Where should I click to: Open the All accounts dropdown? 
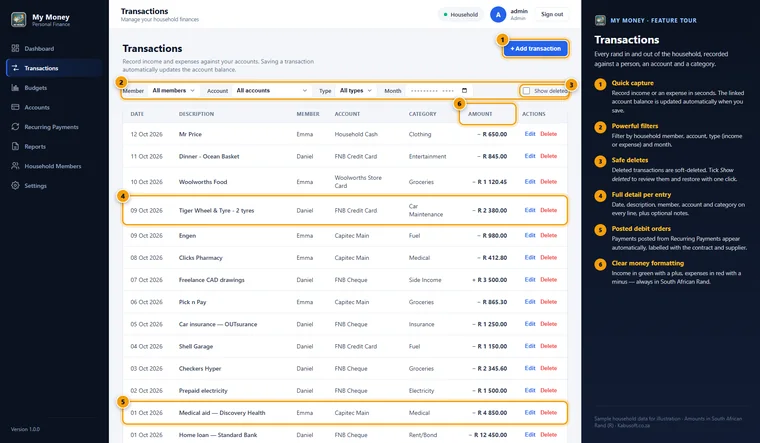[x=271, y=91]
